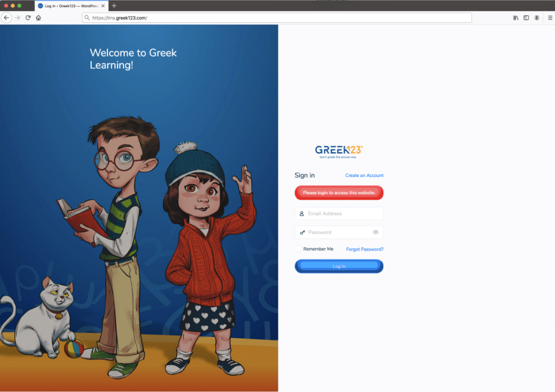Check the Remember Me checkbox

coord(298,249)
